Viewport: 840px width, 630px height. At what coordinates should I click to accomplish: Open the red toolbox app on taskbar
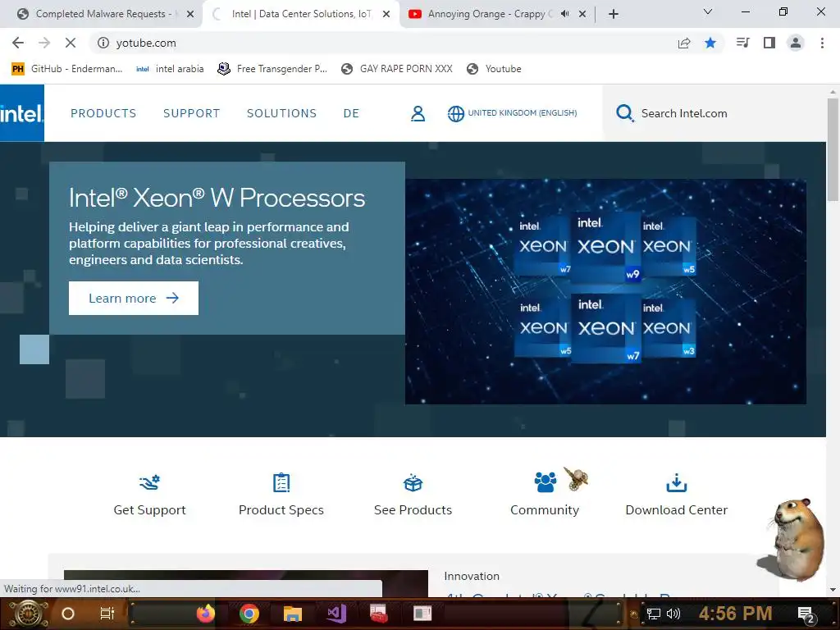(379, 614)
